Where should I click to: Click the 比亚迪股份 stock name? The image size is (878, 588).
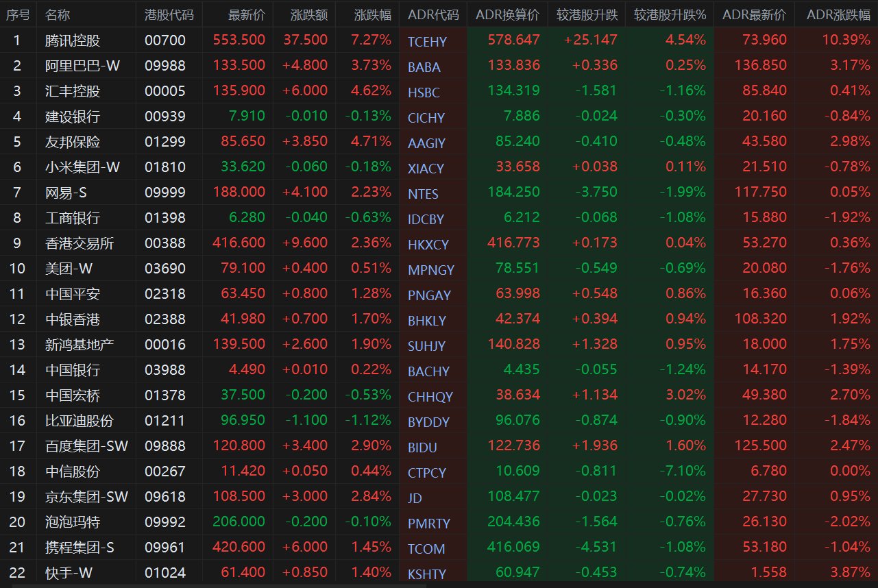(80, 421)
